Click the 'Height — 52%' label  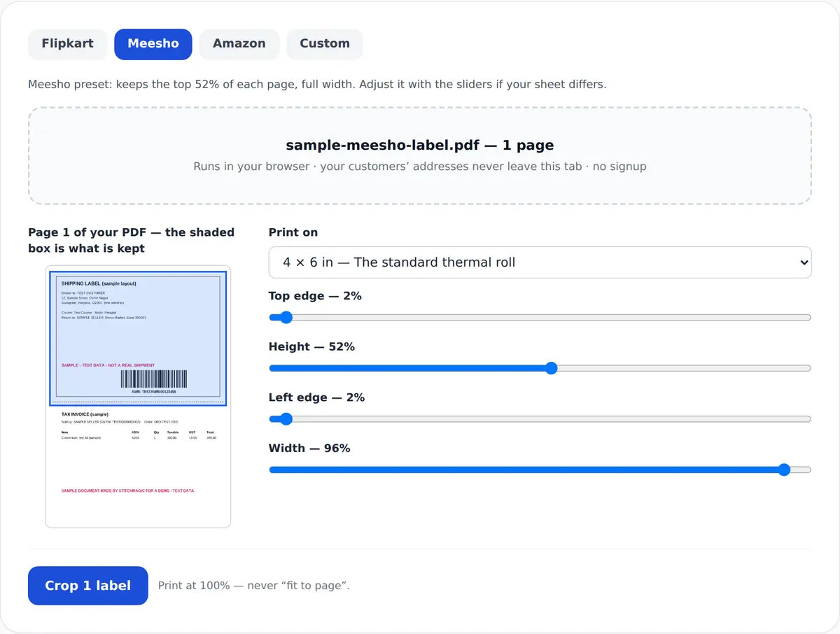311,346
